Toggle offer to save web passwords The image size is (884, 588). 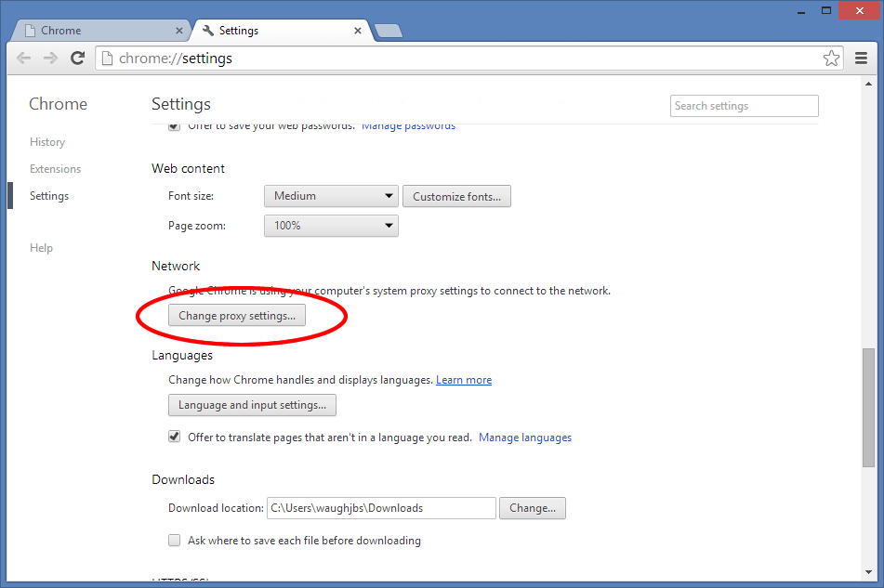(x=174, y=125)
